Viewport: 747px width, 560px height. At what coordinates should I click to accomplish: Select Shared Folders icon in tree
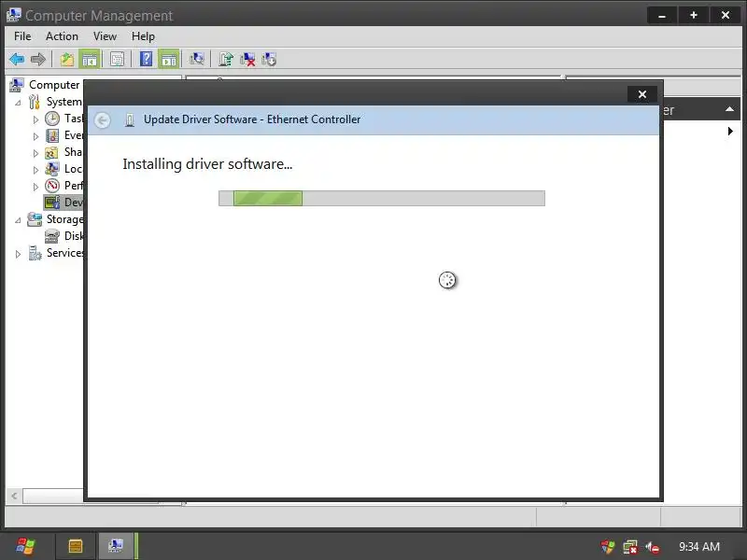pyautogui.click(x=52, y=152)
